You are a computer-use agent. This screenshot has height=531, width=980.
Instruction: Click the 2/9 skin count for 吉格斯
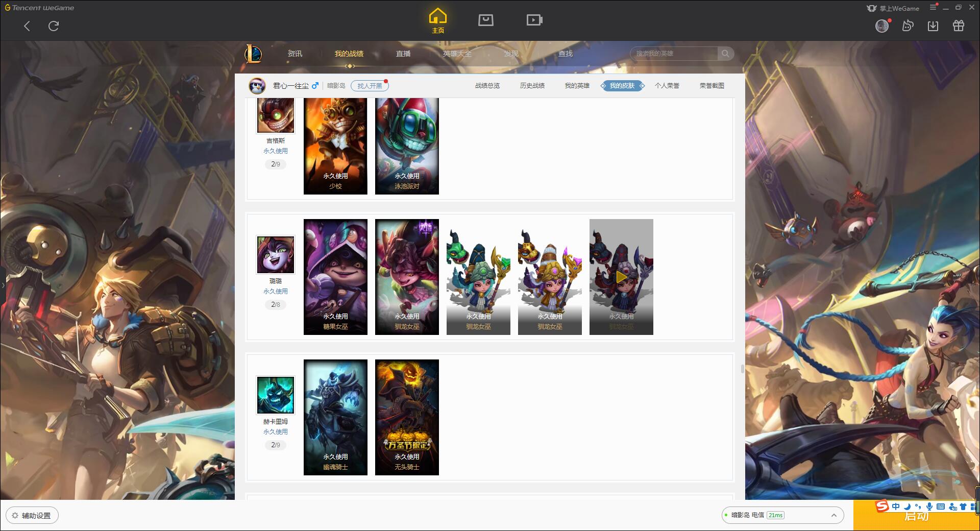click(x=276, y=164)
